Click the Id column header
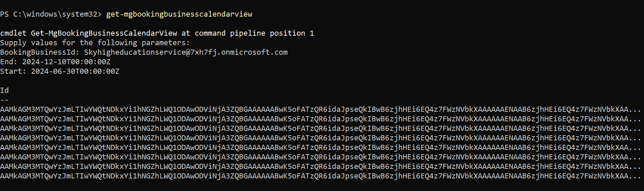 4,90
